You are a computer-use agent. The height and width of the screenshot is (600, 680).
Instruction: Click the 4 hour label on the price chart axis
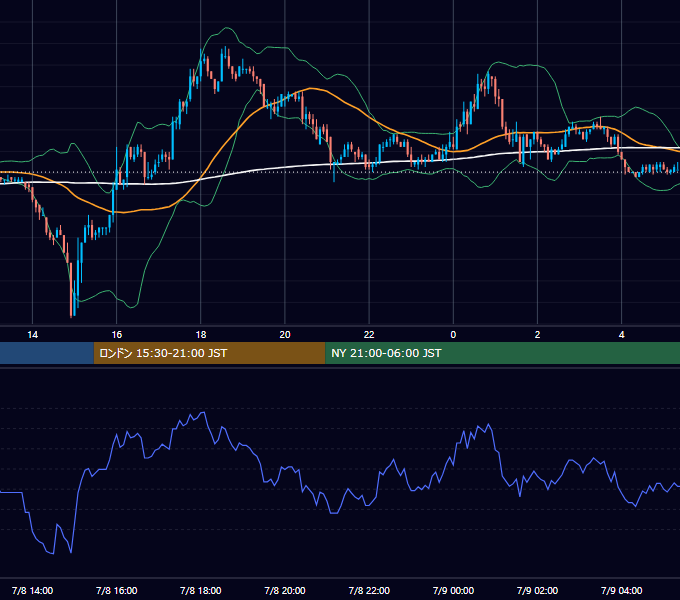621,335
